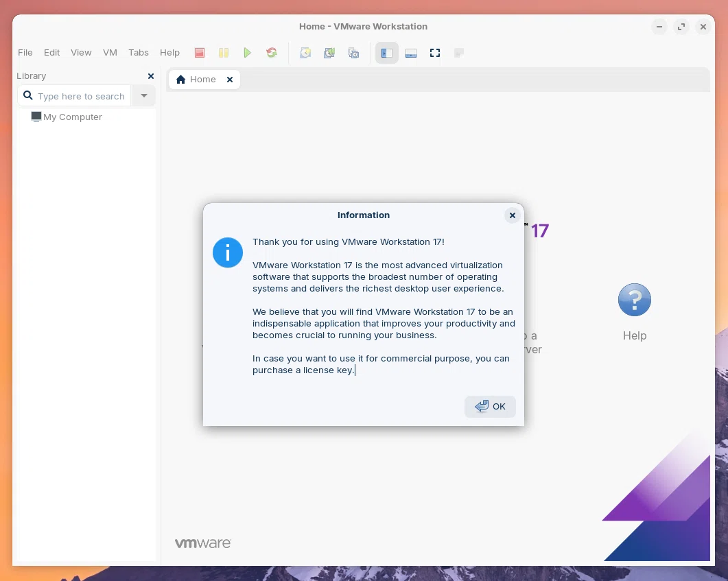This screenshot has height=581, width=728.
Task: Click the house icon on Home tab
Action: [x=181, y=80]
